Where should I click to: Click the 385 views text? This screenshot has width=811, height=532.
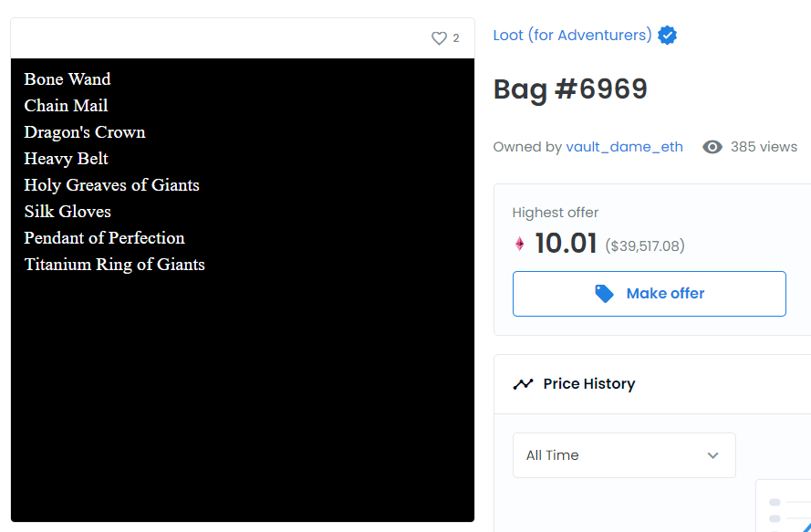[x=764, y=147]
